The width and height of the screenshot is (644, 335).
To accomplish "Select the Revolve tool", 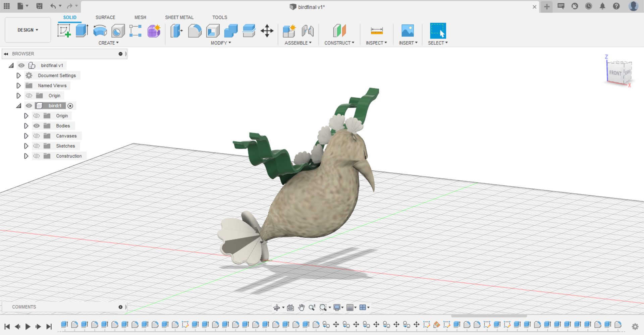I will click(x=100, y=31).
